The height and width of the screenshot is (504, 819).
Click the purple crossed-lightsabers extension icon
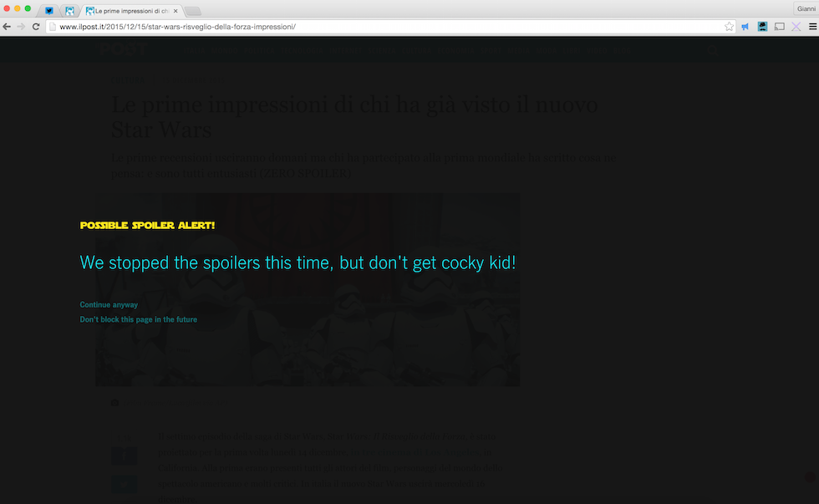(x=796, y=27)
